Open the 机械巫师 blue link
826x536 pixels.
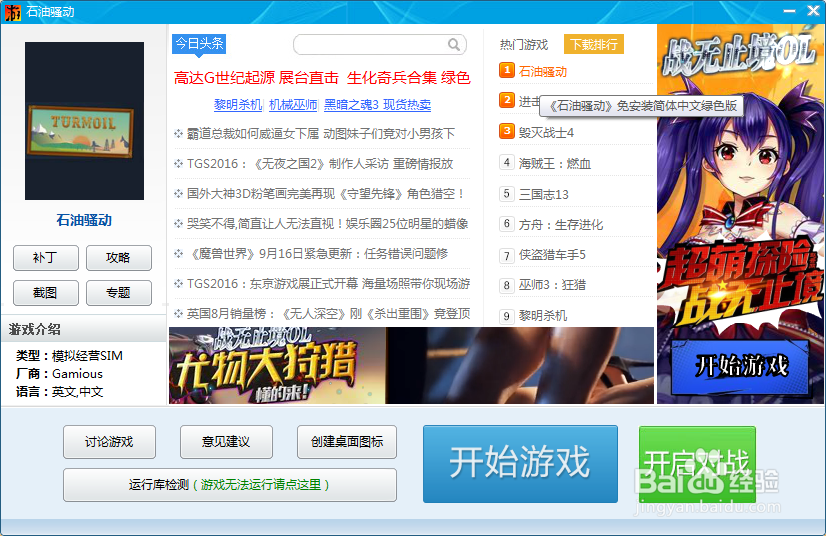coord(293,105)
